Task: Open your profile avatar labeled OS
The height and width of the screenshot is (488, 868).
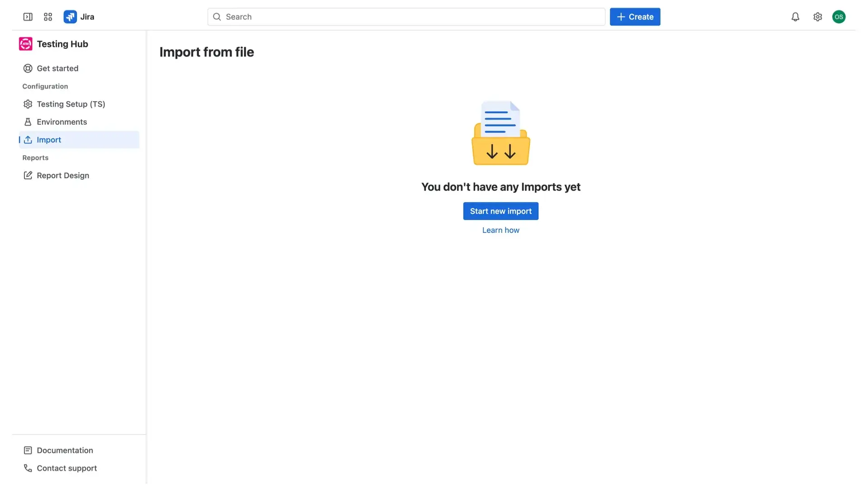Action: (x=839, y=17)
